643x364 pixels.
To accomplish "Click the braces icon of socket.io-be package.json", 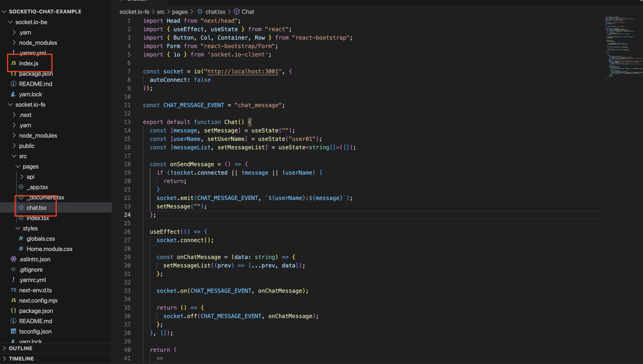I will tap(14, 74).
